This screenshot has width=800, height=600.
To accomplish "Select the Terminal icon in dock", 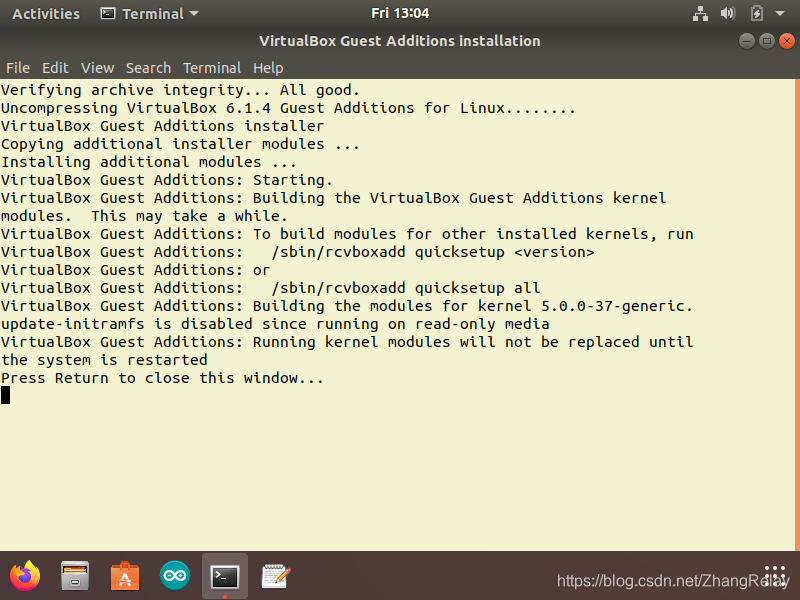I will click(x=225, y=576).
